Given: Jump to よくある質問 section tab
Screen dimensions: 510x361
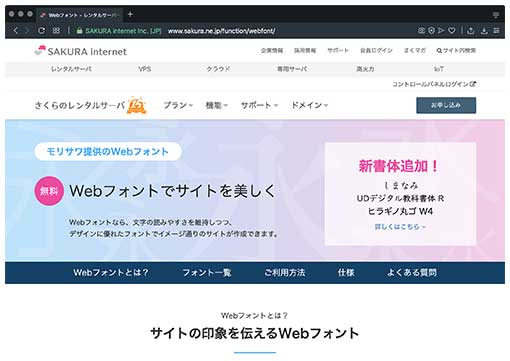Looking at the screenshot, I should [x=412, y=272].
